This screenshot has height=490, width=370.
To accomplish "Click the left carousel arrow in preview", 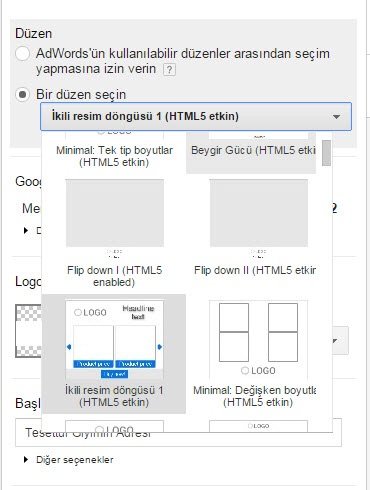I will pyautogui.click(x=69, y=347).
